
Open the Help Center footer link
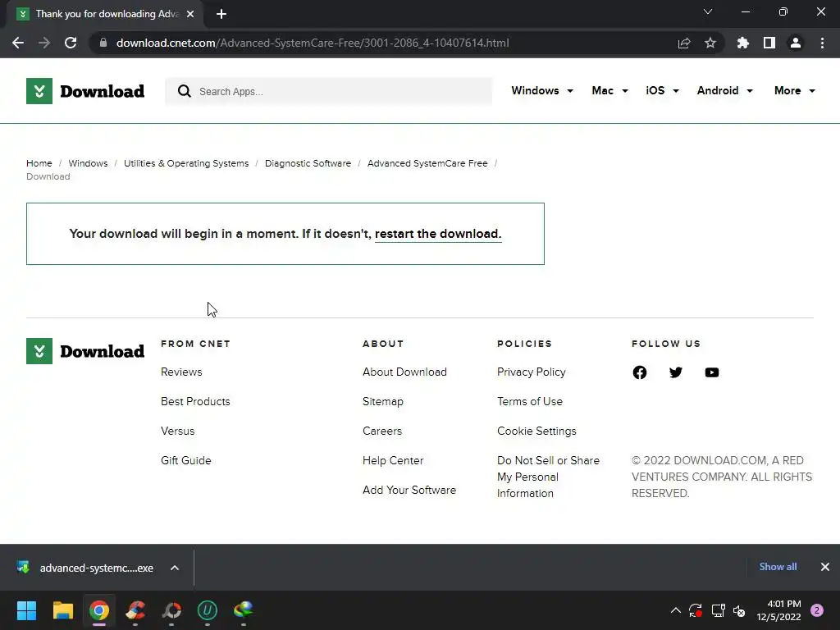coord(393,460)
